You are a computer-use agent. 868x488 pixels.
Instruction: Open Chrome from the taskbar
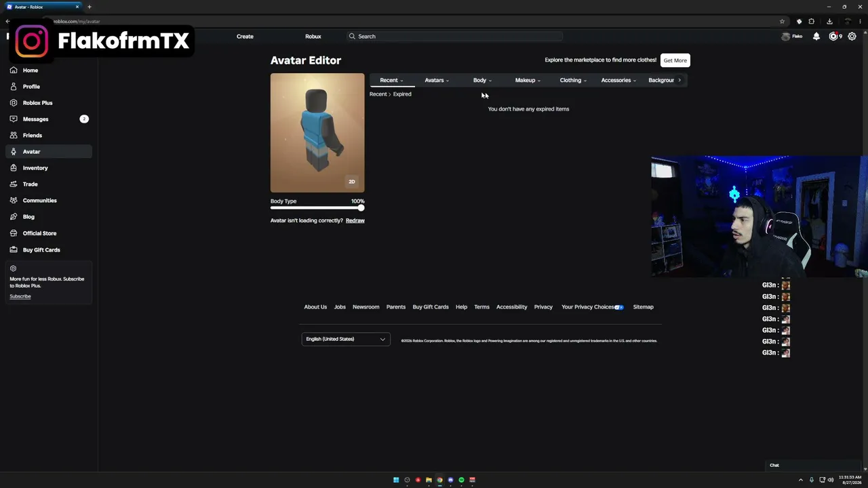point(439,480)
